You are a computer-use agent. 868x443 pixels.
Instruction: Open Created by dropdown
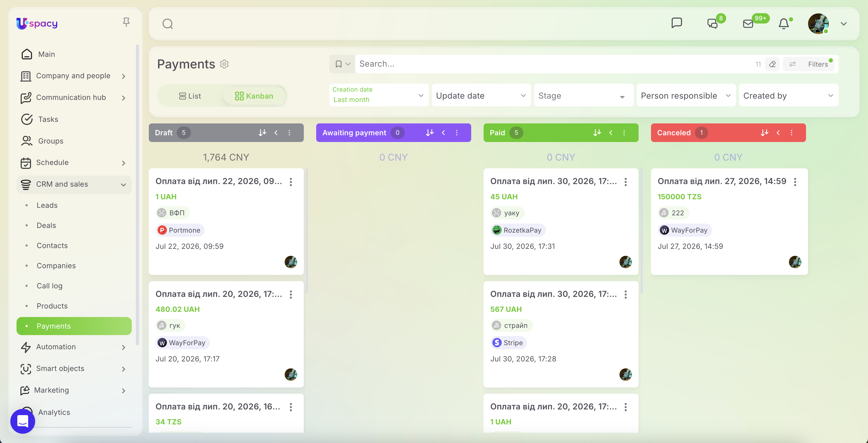(788, 96)
